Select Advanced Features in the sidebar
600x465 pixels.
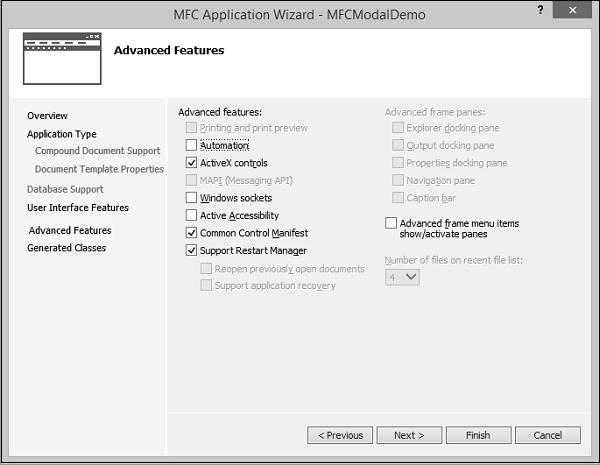point(70,230)
